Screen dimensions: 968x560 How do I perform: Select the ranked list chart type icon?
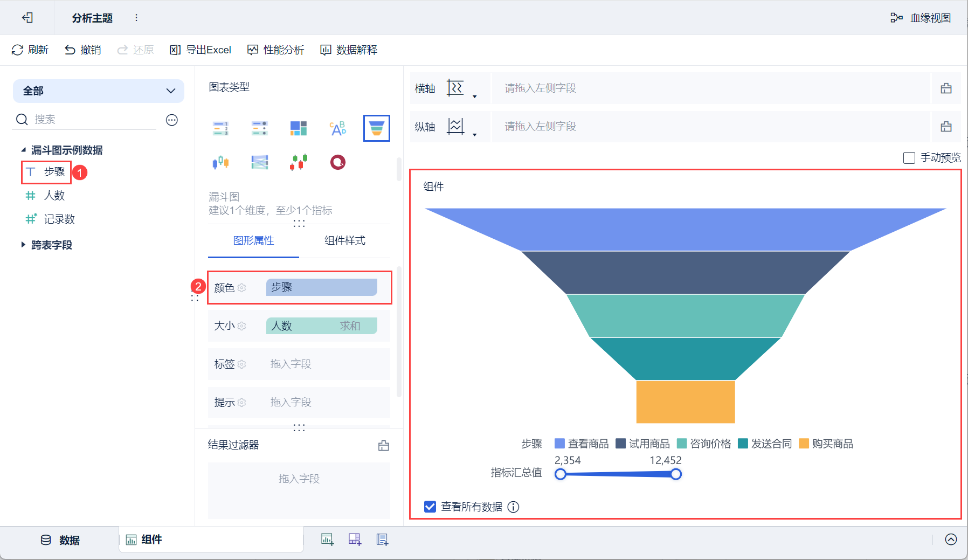221,128
